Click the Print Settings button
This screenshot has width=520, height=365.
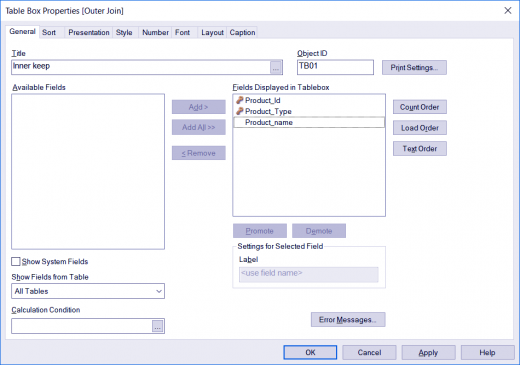(x=414, y=68)
